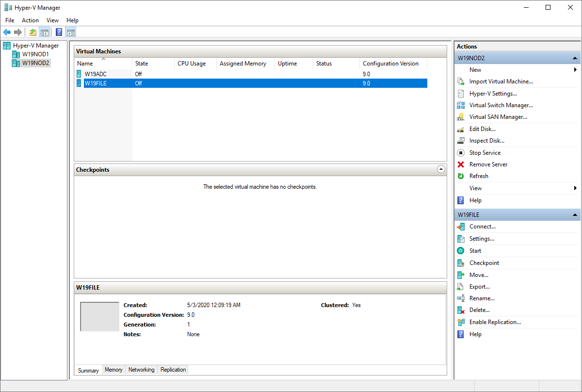Click the Delete virtual machine icon

(461, 310)
